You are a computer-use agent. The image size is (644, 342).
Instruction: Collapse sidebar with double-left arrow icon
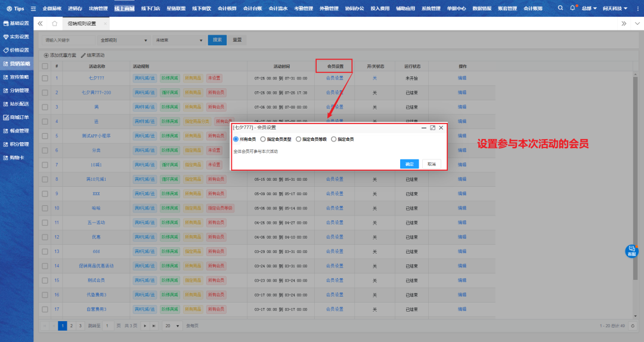41,23
